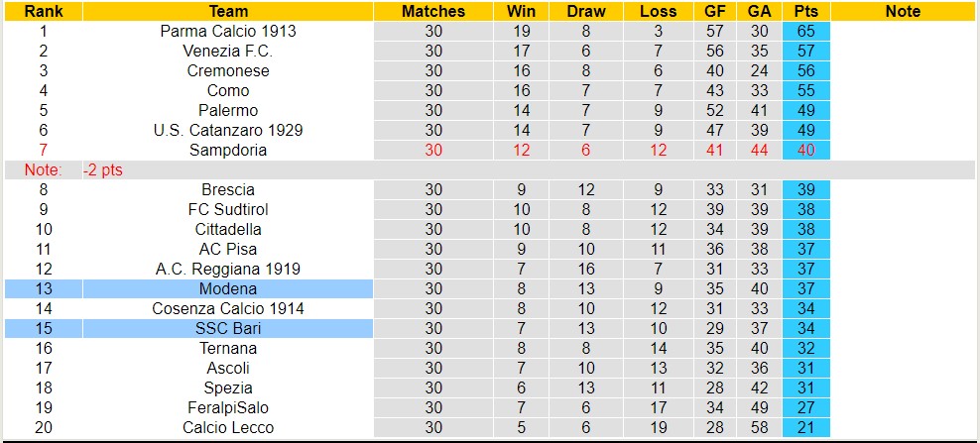This screenshot has width=980, height=443.
Task: Sort by the Rank column header
Action: click(44, 11)
